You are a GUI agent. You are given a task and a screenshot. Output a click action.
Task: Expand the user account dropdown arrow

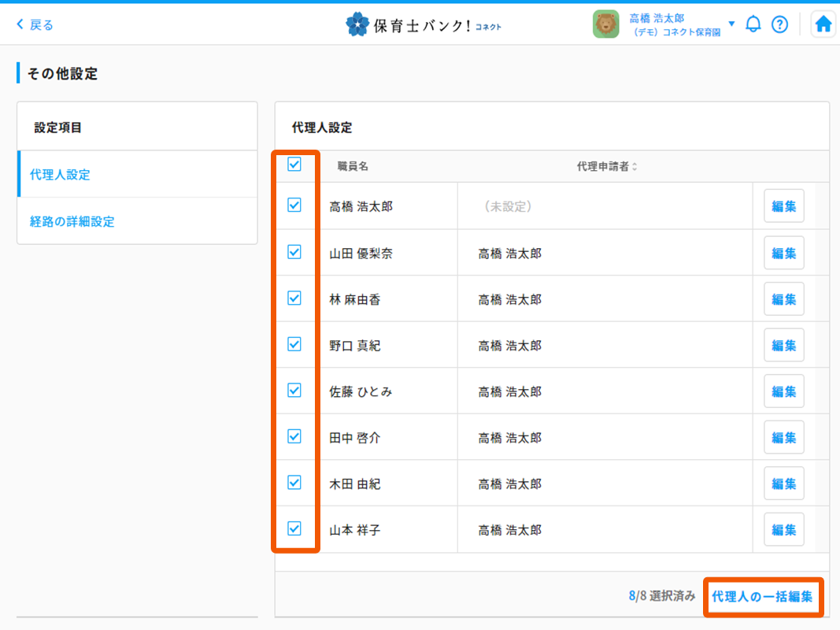731,24
